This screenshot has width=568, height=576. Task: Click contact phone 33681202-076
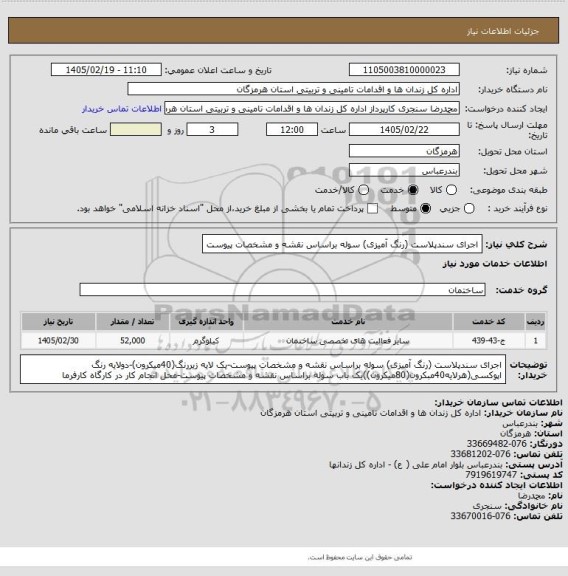[x=481, y=454]
